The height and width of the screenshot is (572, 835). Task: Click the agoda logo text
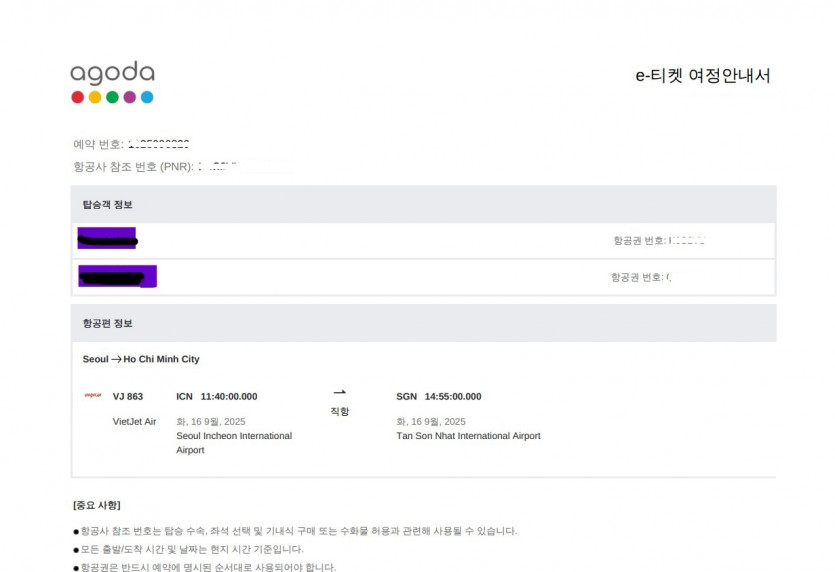click(112, 74)
